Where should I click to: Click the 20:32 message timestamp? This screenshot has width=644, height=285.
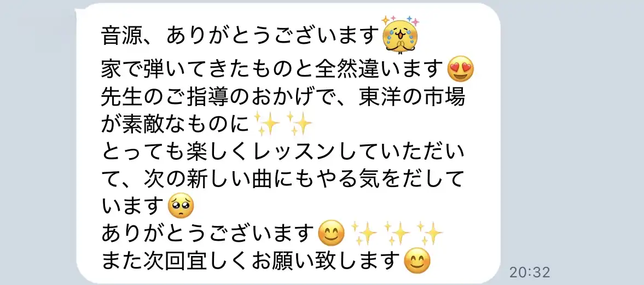[x=529, y=272]
